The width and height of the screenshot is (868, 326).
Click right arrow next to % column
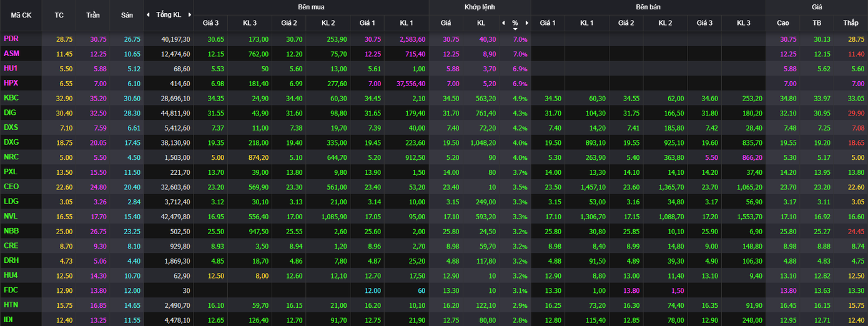coord(526,23)
